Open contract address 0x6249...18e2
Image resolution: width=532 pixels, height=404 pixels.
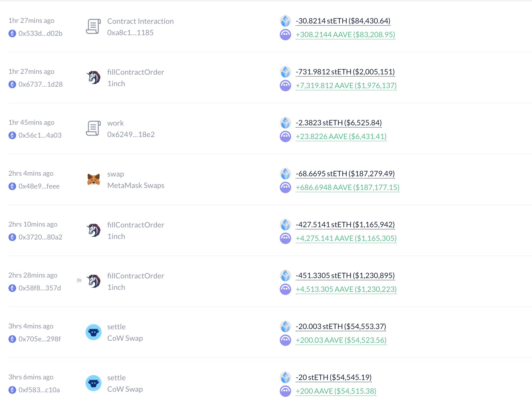coord(131,134)
